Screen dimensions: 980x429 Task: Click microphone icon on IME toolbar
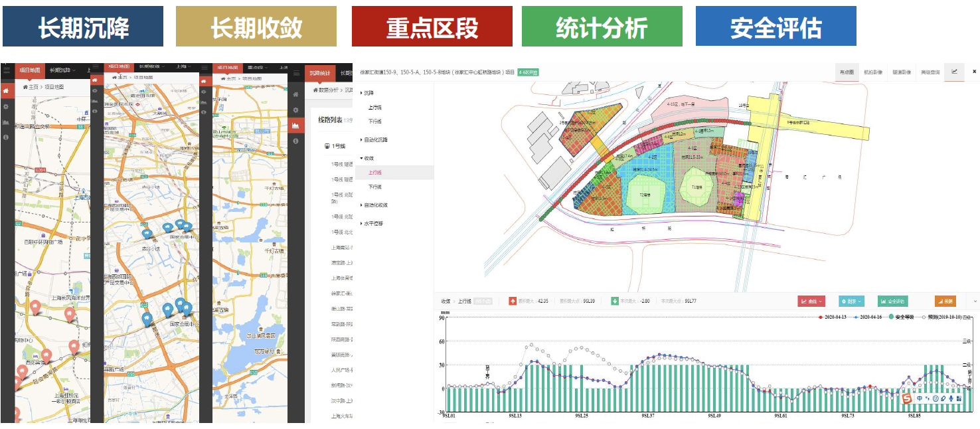click(x=951, y=398)
